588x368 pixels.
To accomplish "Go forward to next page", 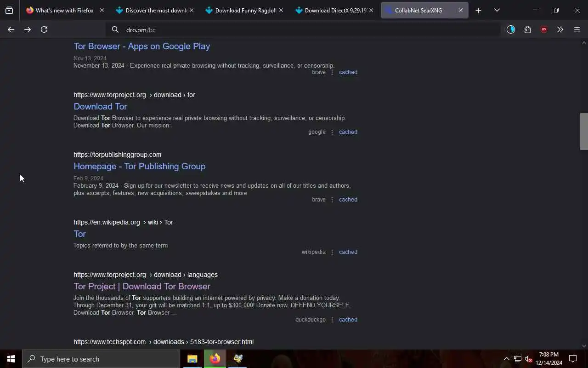I will point(28,29).
